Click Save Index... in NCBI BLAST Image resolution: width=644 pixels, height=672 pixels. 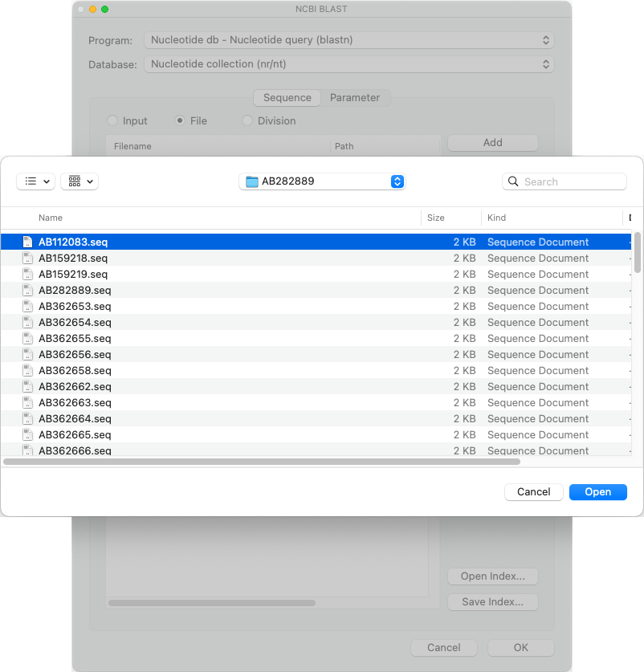[493, 602]
